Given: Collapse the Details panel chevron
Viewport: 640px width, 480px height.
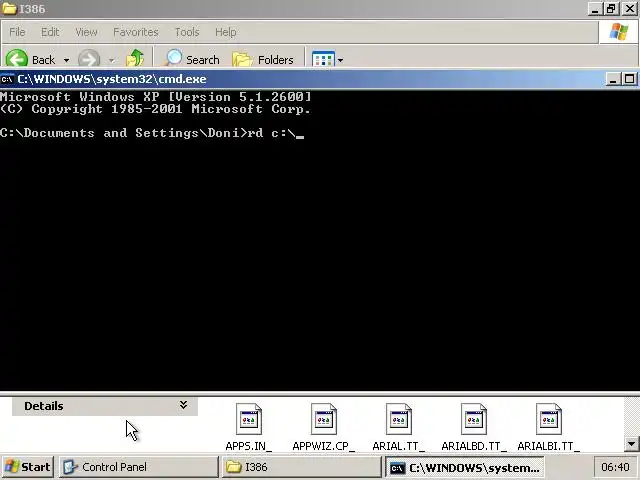Looking at the screenshot, I should pyautogui.click(x=183, y=404).
